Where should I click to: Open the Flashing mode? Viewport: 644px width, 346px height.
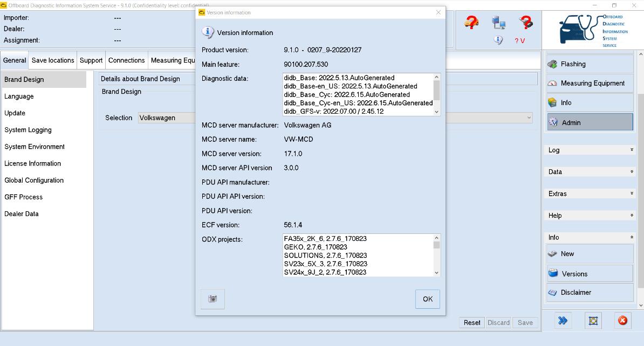[x=590, y=64]
